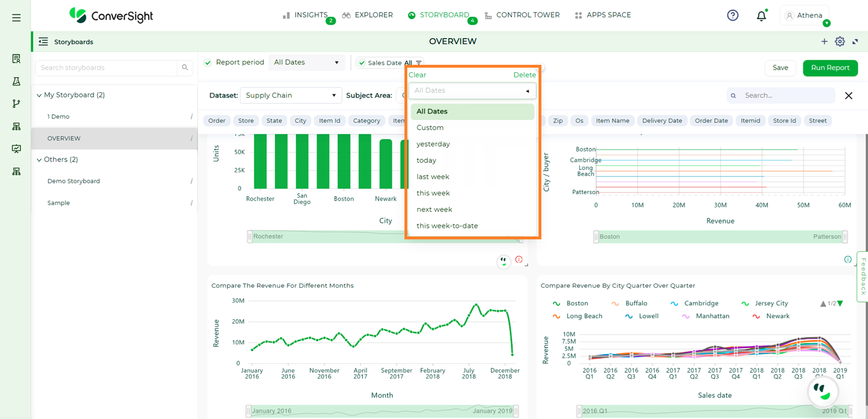Switch to APPS SPACE tab

point(603,15)
